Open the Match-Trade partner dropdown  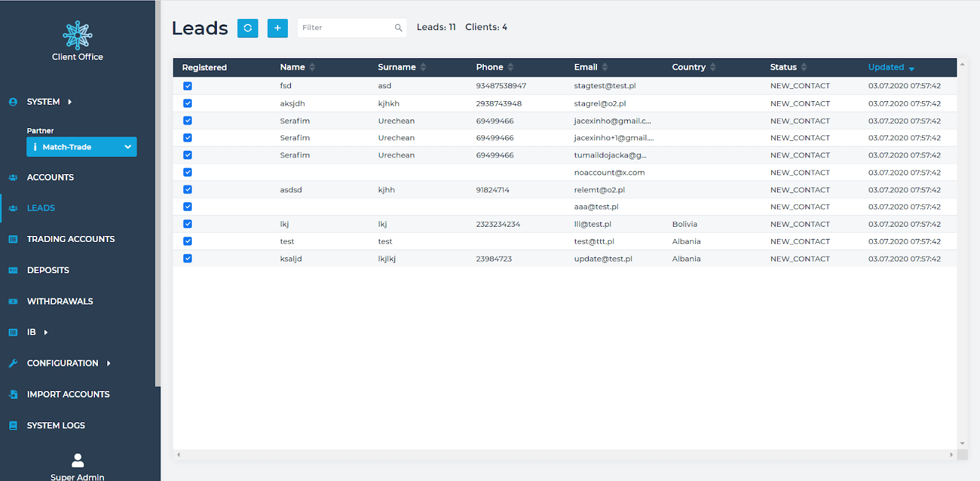pos(81,147)
